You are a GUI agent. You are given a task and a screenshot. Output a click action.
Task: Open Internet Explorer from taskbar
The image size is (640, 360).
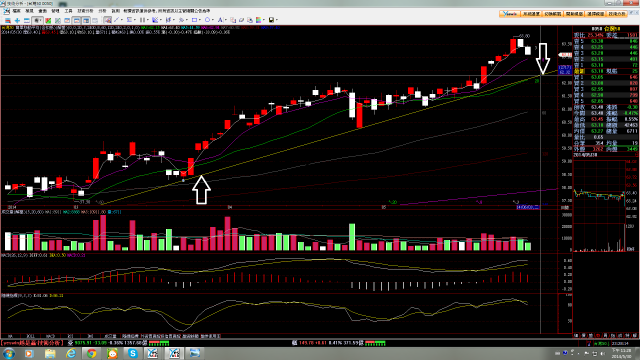[x=71, y=353]
